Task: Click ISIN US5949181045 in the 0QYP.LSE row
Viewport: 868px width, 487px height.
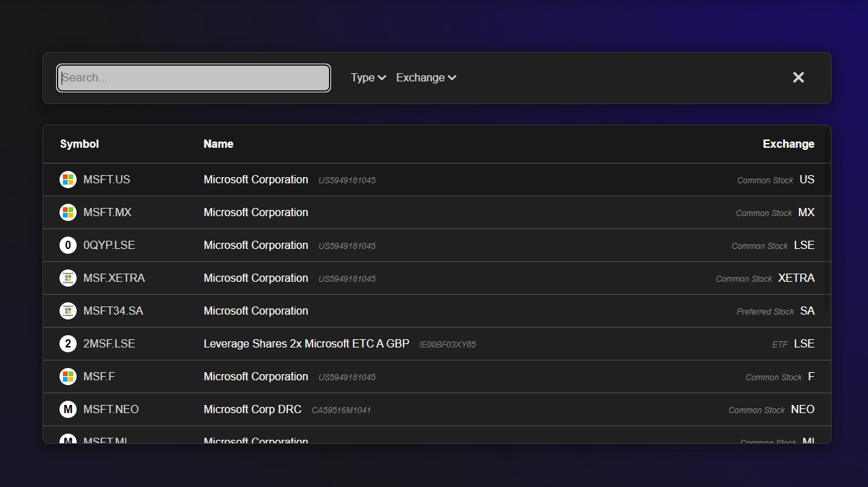Action: [x=347, y=246]
